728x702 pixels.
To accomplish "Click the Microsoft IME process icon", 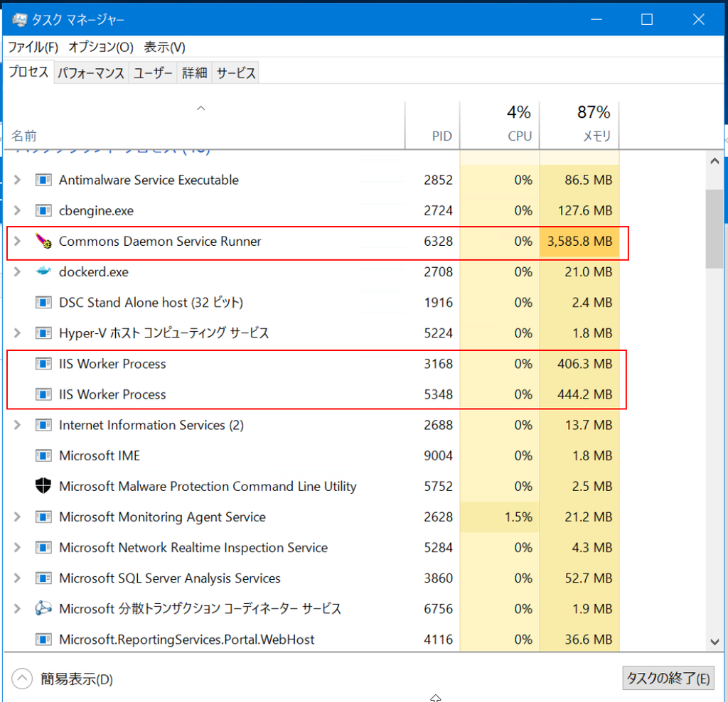I will coord(43,455).
